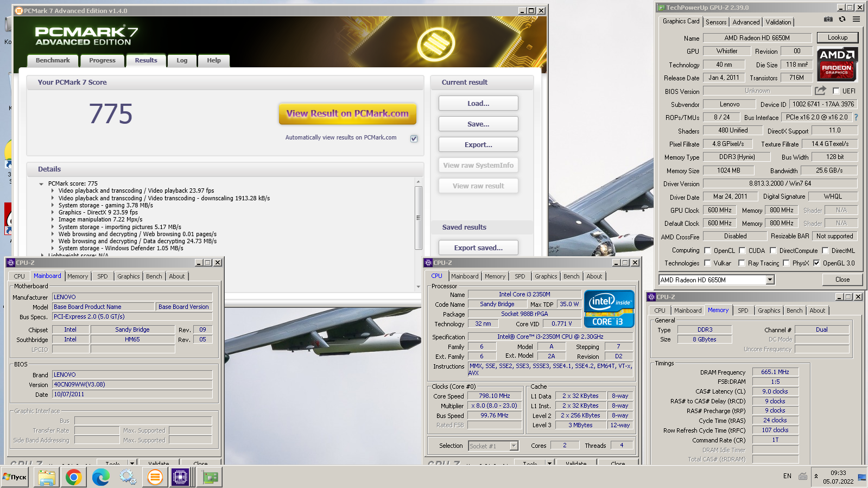Viewport: 868px width, 488px height.
Task: Open the Start (Пуск) button on the taskbar
Action: (x=15, y=477)
